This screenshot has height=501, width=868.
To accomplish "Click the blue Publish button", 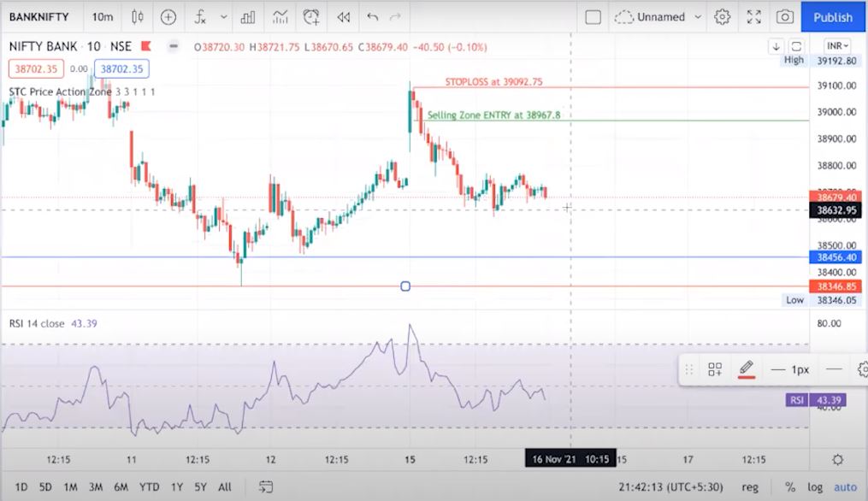I will click(x=833, y=16).
